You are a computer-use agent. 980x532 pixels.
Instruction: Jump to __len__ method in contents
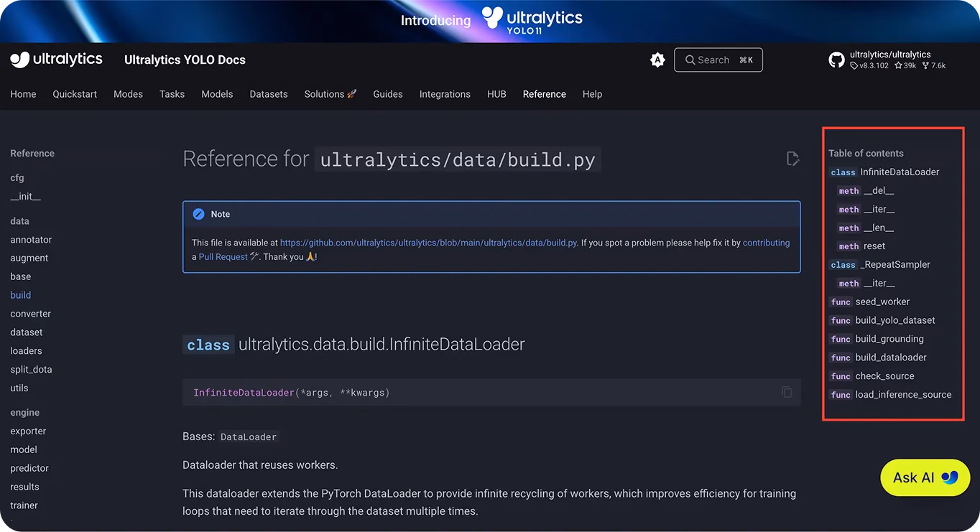click(866, 228)
